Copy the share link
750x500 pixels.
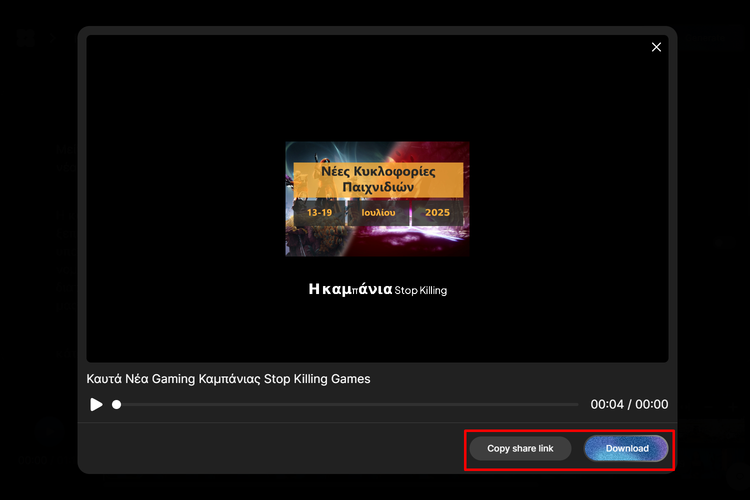(520, 448)
